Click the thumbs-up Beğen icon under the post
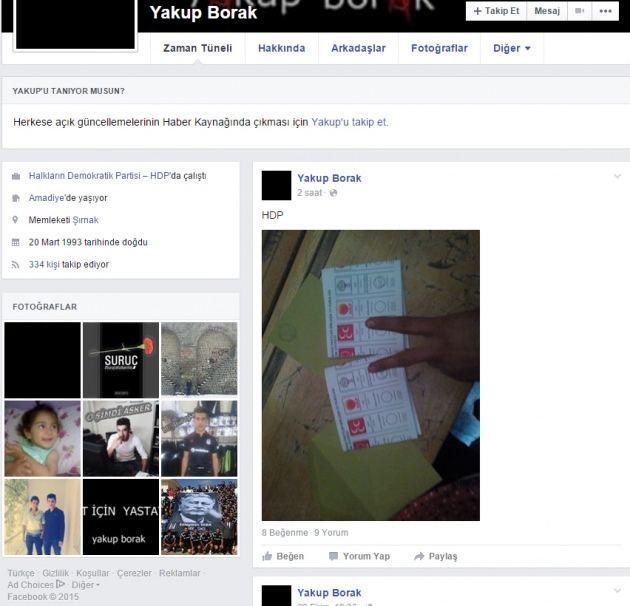 [x=267, y=556]
